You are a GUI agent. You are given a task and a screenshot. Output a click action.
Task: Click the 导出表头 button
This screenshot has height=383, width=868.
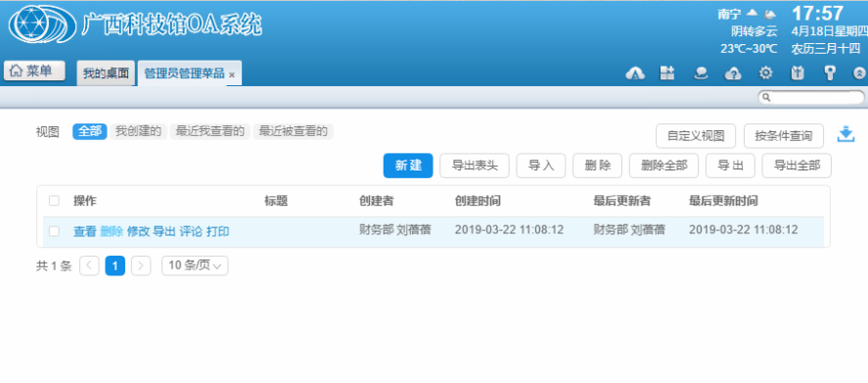click(x=475, y=166)
